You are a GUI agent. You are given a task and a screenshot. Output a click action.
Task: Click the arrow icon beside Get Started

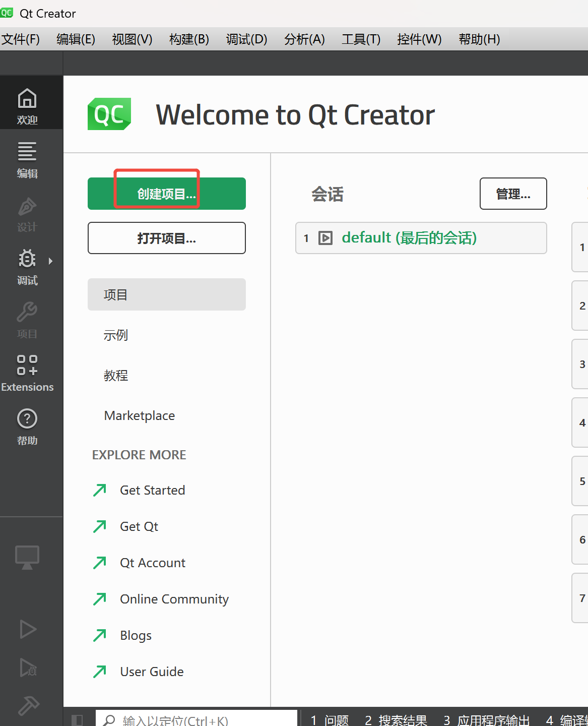click(x=100, y=490)
